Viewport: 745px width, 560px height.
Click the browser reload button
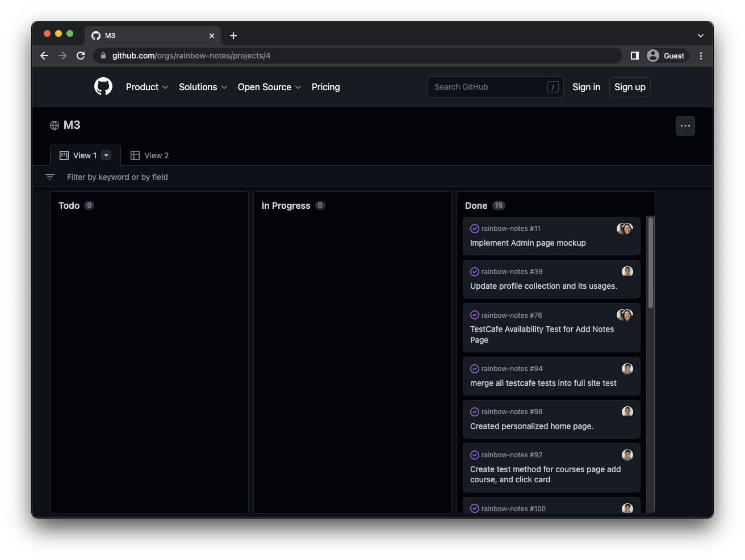point(81,56)
